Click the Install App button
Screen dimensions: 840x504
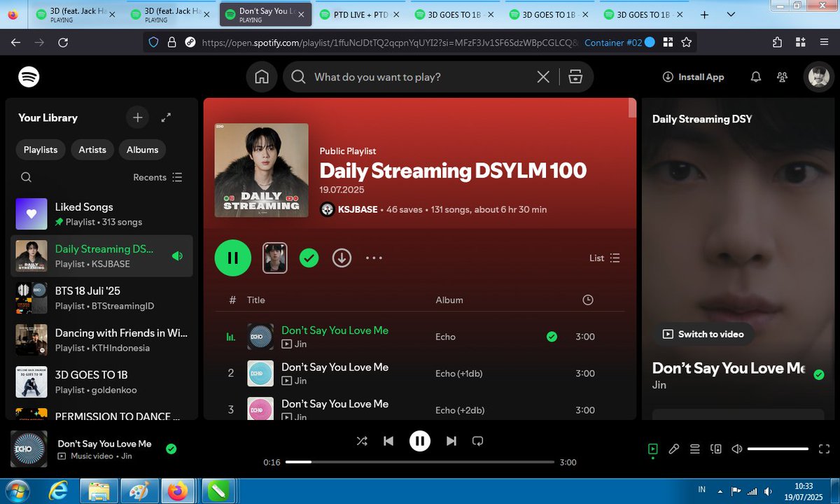click(x=693, y=77)
